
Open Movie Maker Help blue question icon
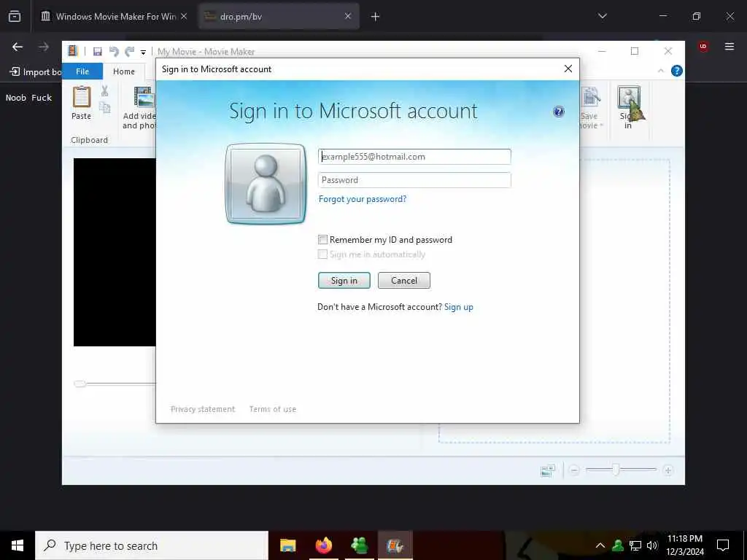pyautogui.click(x=676, y=71)
